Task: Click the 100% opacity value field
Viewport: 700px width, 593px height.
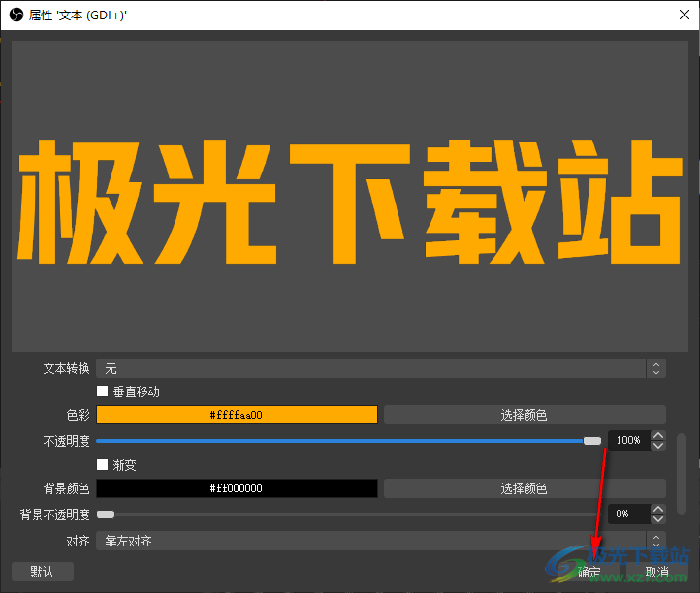Action: (x=629, y=441)
